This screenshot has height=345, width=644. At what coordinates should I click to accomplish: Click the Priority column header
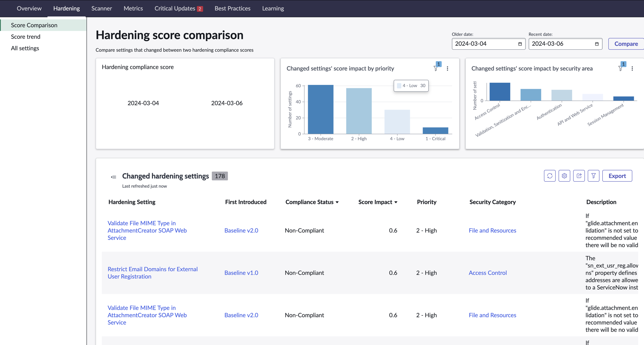pyautogui.click(x=427, y=202)
